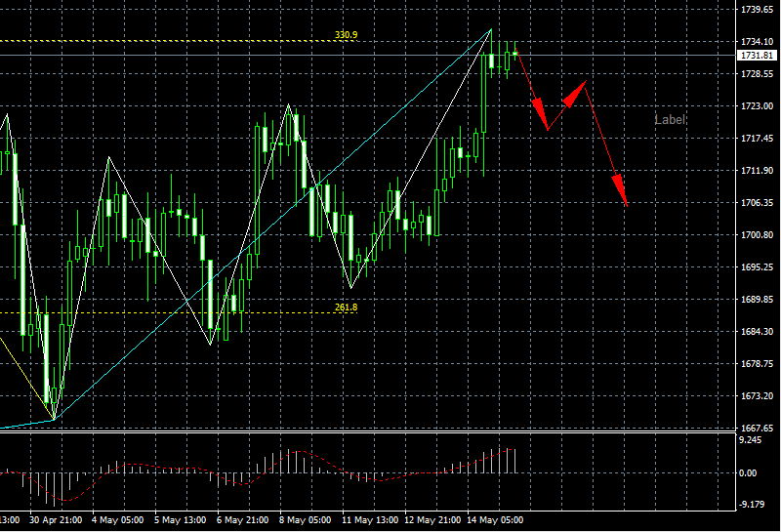
Task: Click the yellow 330.9 Fibonacci level label
Action: coord(346,35)
